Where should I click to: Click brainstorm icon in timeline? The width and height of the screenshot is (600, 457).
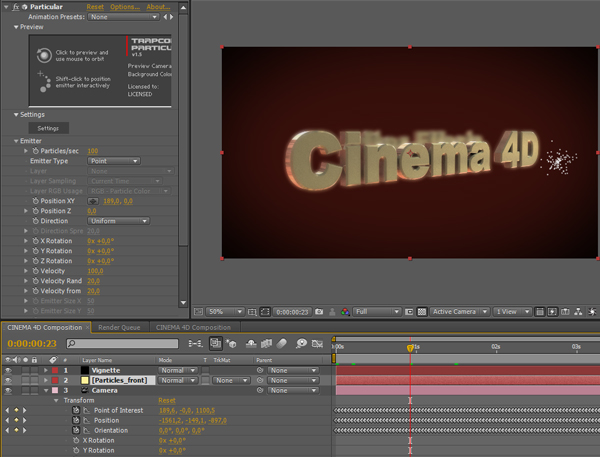301,344
